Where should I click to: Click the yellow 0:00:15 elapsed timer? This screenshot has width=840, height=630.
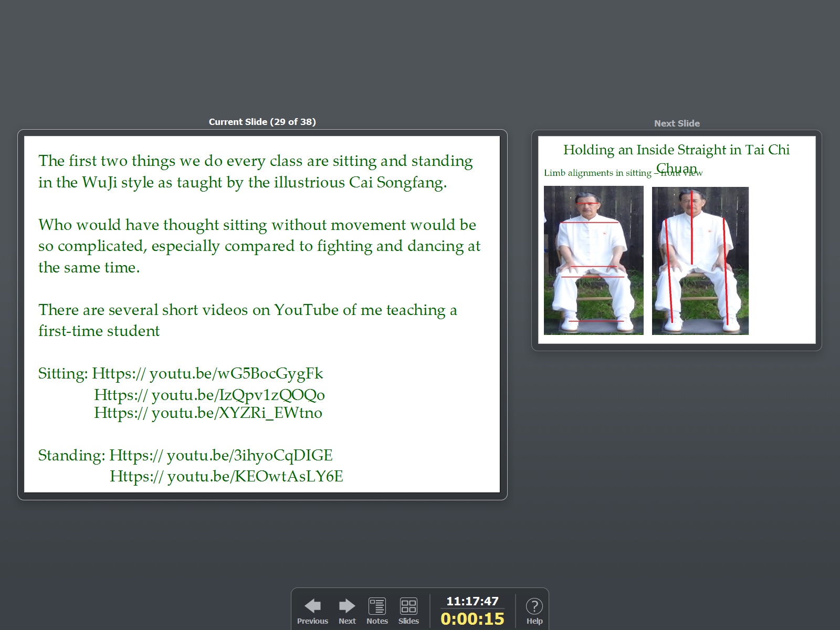(472, 619)
